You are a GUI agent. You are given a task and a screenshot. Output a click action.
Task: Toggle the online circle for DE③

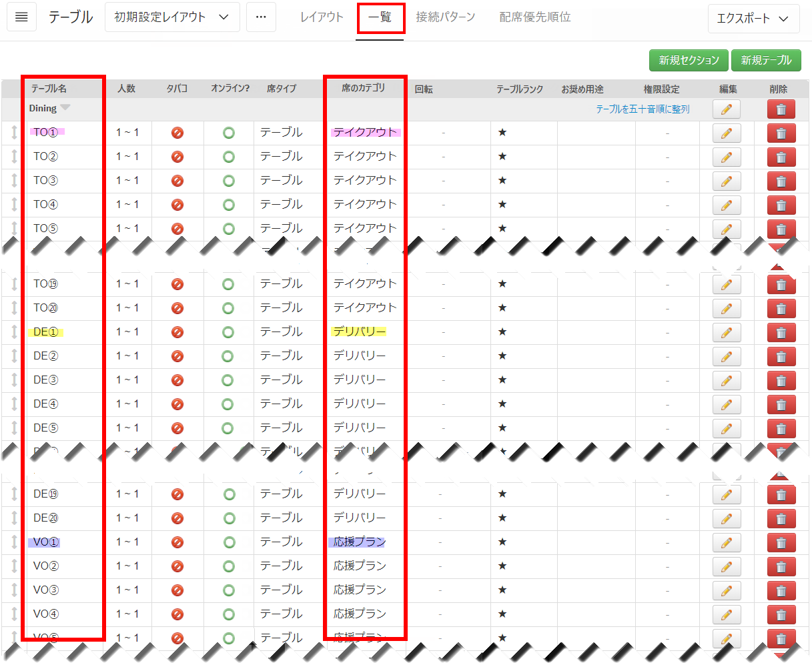(x=228, y=380)
